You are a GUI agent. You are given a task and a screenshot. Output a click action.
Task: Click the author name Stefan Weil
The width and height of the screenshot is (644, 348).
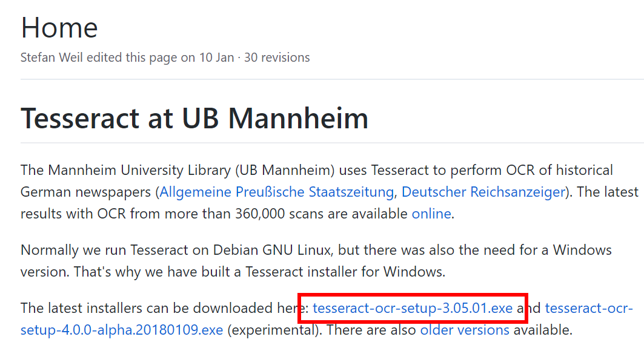pos(51,57)
